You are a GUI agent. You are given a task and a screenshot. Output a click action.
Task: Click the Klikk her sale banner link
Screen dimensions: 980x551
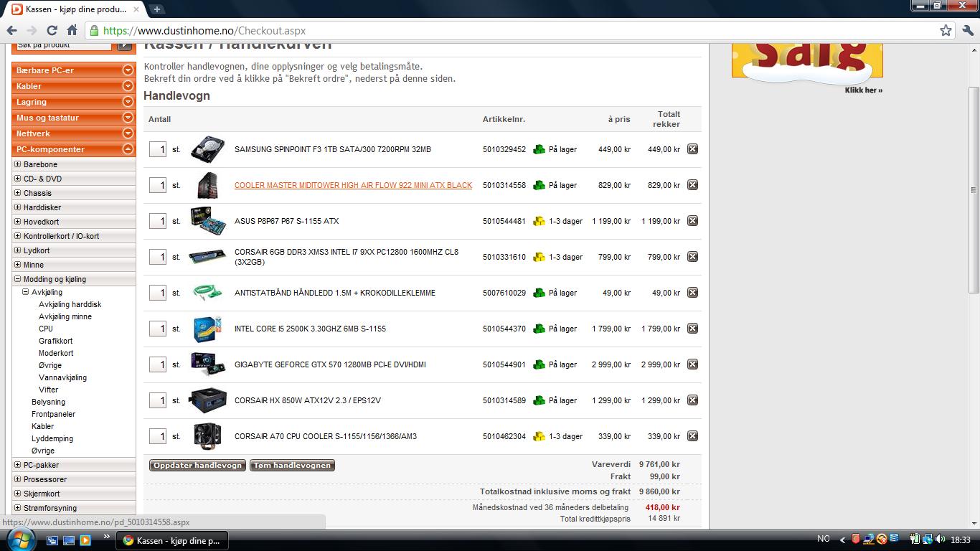pyautogui.click(x=864, y=90)
